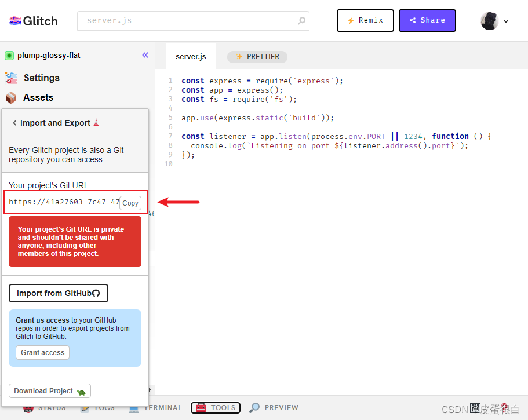Collapse the sidebar with the double chevron
Image resolution: width=528 pixels, height=420 pixels.
click(x=145, y=55)
